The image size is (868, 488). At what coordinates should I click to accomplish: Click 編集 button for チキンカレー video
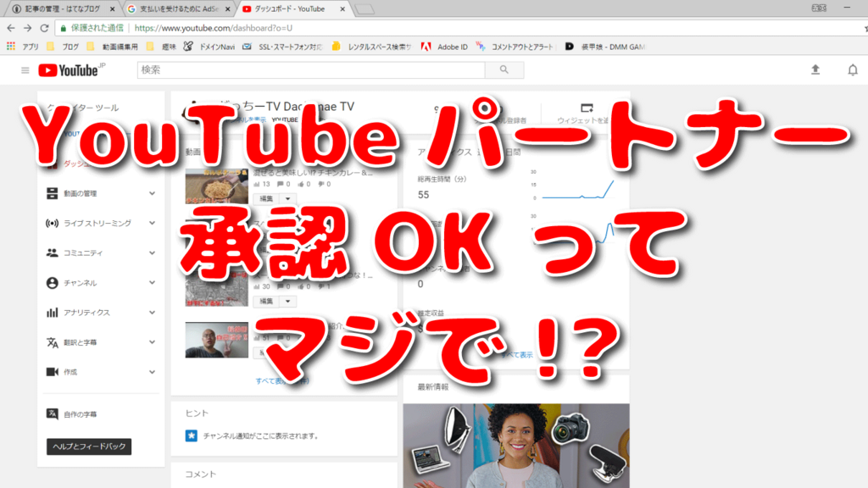(267, 198)
